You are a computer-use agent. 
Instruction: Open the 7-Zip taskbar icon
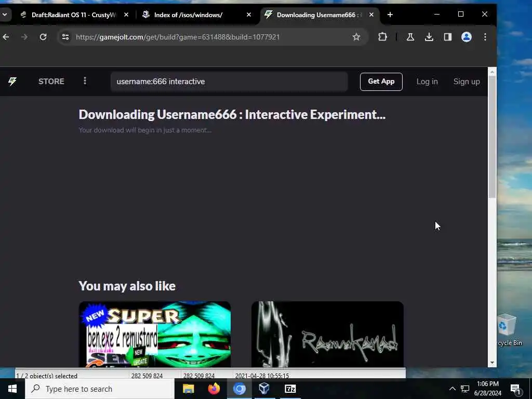(x=290, y=389)
